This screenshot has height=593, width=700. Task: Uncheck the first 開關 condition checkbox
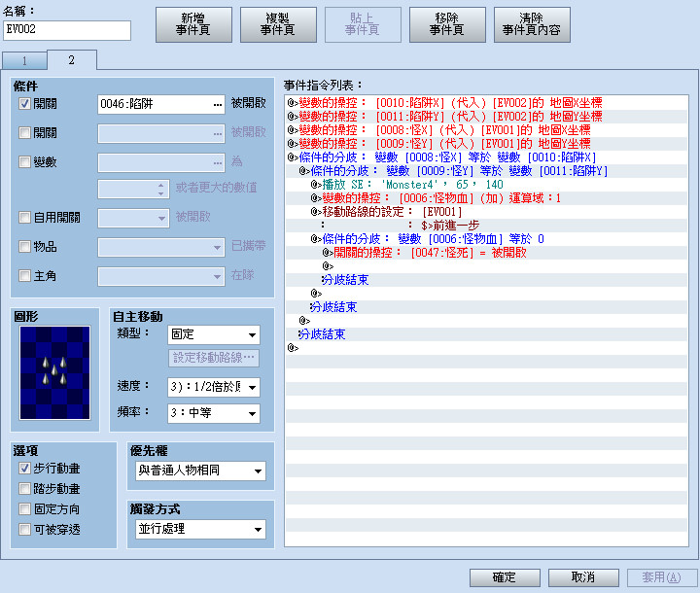tap(24, 104)
